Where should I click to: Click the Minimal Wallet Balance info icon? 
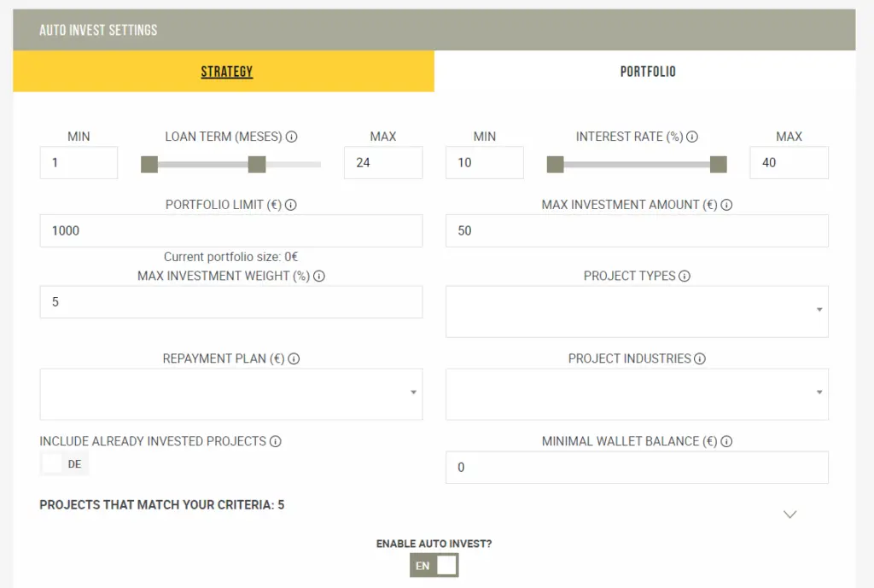click(726, 441)
